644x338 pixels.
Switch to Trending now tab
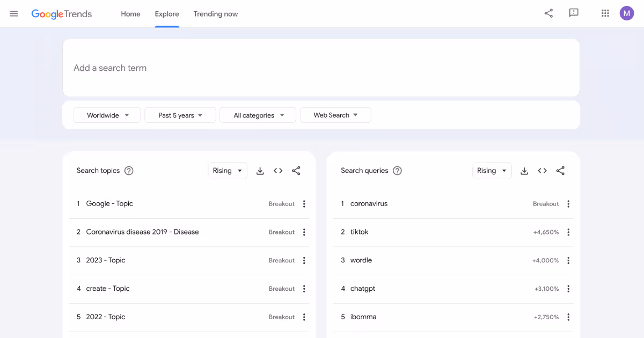(216, 14)
